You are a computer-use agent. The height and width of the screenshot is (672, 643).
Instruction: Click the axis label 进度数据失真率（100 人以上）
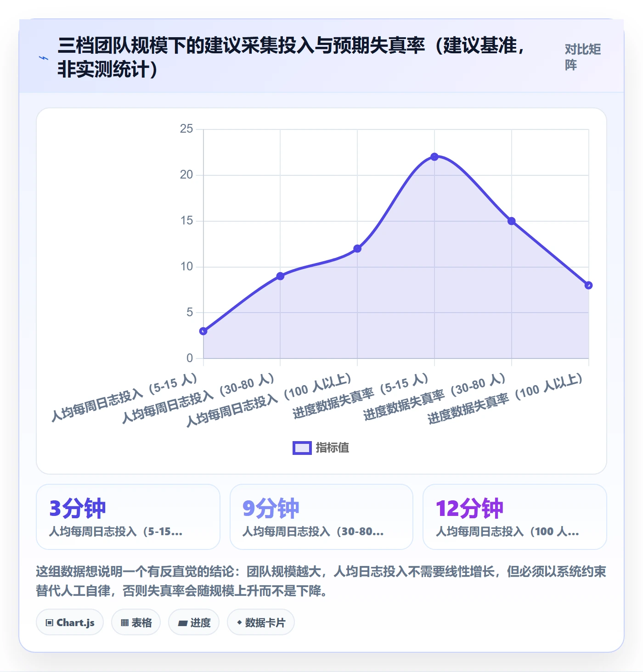(x=505, y=398)
